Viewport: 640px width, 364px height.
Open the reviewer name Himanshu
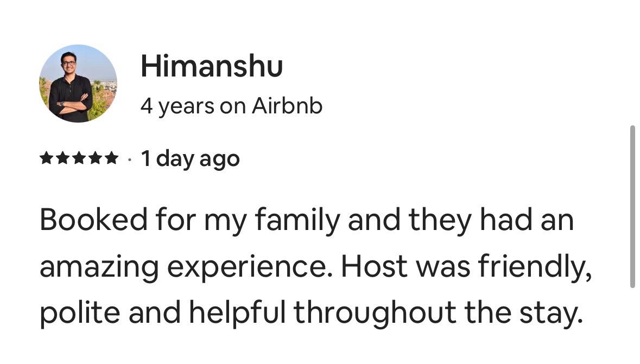tap(211, 67)
